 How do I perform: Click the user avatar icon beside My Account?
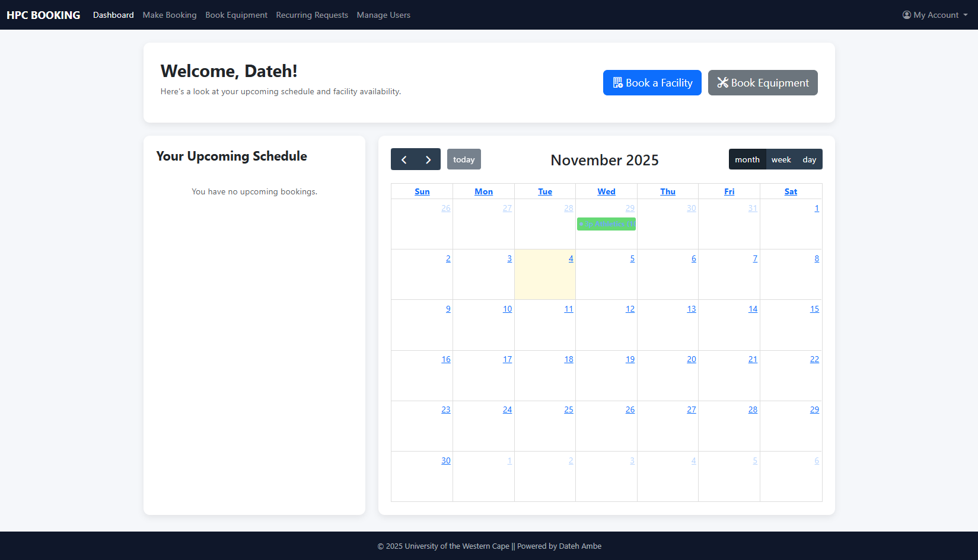click(x=906, y=15)
